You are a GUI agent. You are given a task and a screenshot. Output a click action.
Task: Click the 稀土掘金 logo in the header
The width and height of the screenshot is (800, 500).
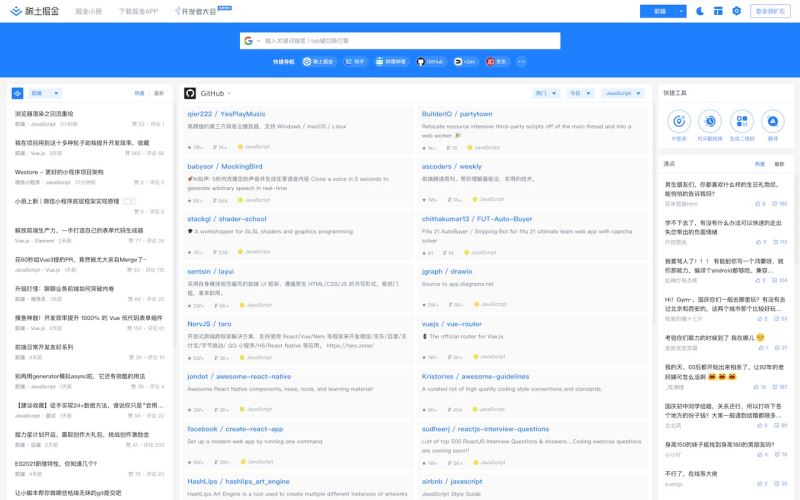(35, 11)
